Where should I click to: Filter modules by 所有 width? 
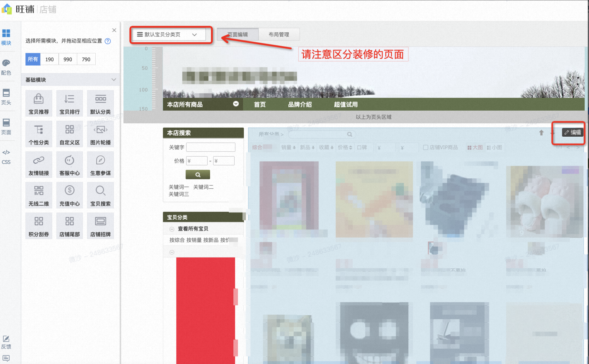tap(33, 59)
